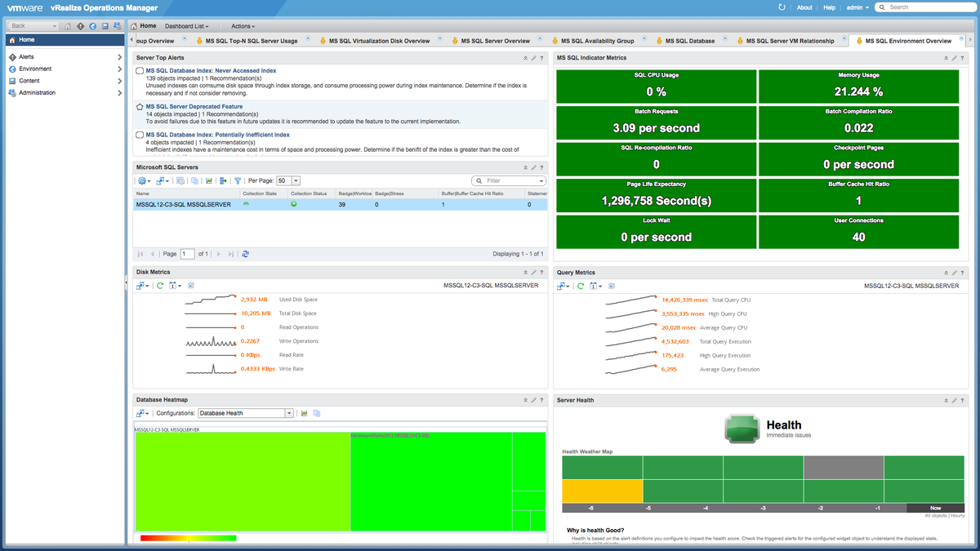Open Administration via the toolbar icon
The image size is (980, 551).
(x=117, y=26)
